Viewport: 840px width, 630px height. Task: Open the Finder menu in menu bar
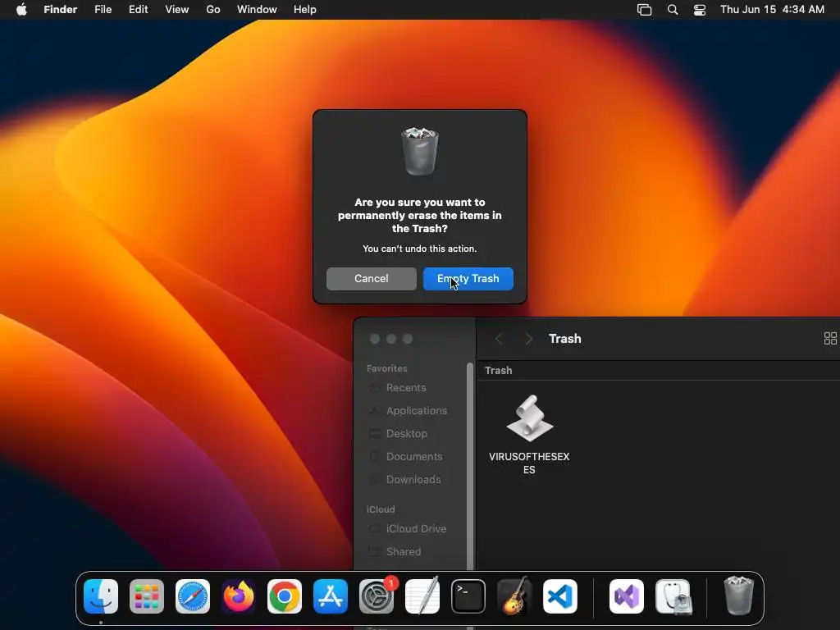(x=61, y=10)
